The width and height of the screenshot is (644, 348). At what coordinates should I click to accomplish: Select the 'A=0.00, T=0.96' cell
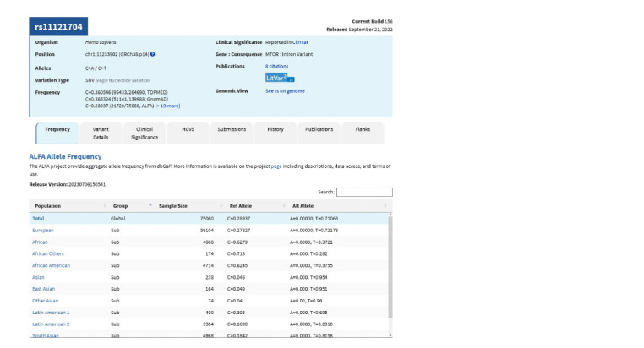click(306, 301)
